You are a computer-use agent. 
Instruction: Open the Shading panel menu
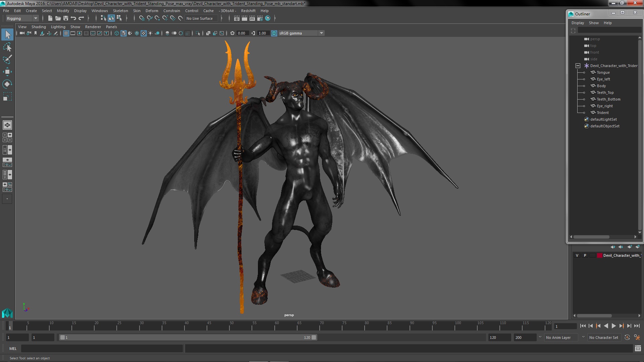click(39, 27)
